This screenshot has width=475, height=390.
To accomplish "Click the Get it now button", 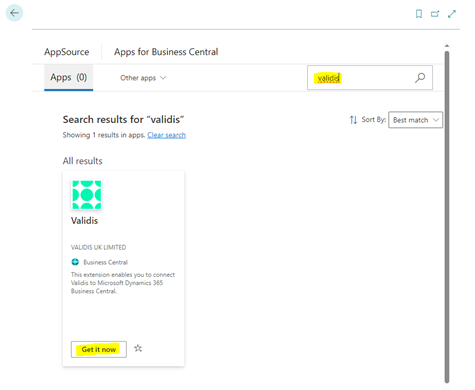I will [99, 349].
